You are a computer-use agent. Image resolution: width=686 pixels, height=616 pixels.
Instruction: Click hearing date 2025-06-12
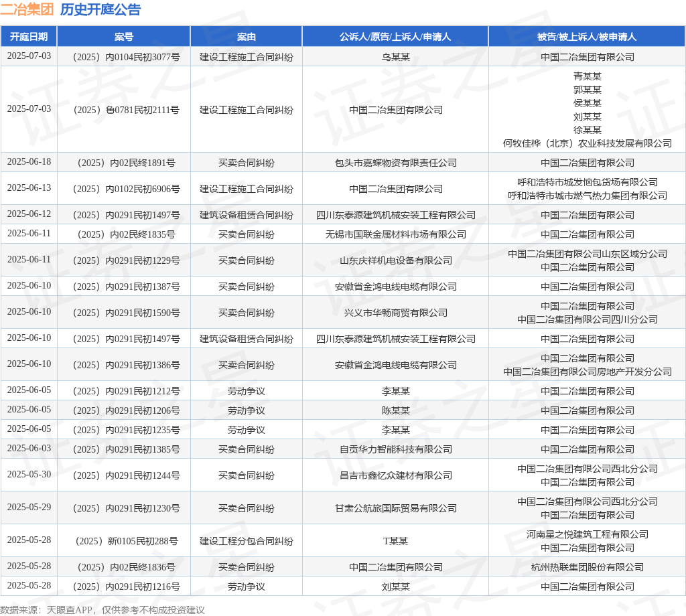(x=29, y=214)
